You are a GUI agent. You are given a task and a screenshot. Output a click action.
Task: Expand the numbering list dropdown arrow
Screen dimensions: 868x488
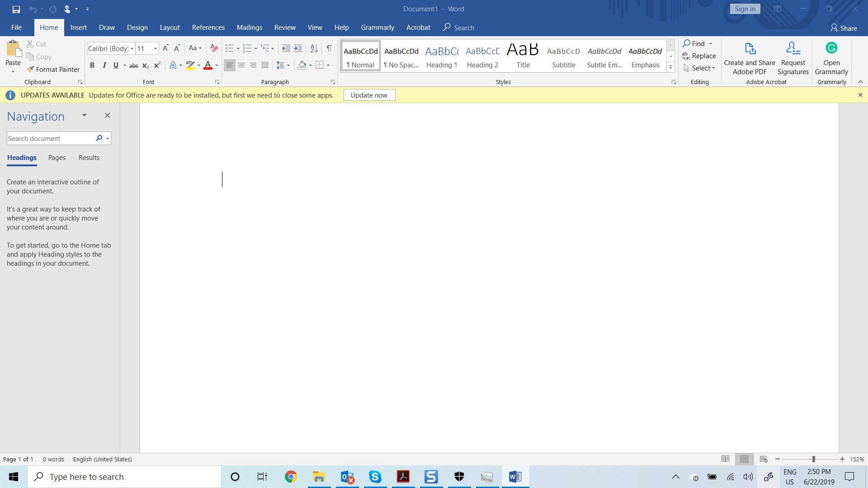point(256,48)
